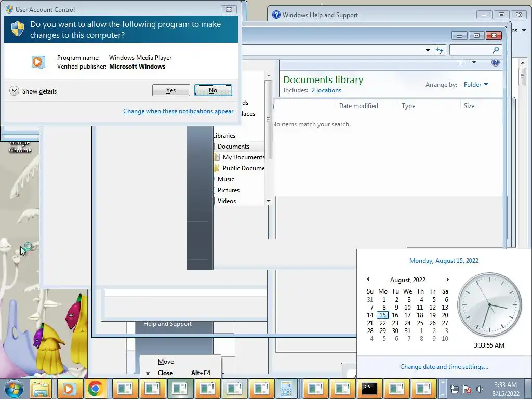
Task: Select August 20 in the calendar
Action: 445,315
